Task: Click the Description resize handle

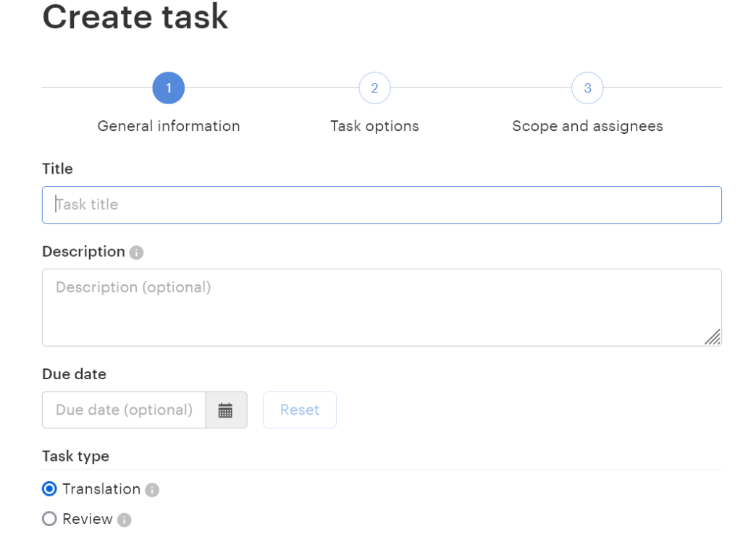Action: click(713, 337)
